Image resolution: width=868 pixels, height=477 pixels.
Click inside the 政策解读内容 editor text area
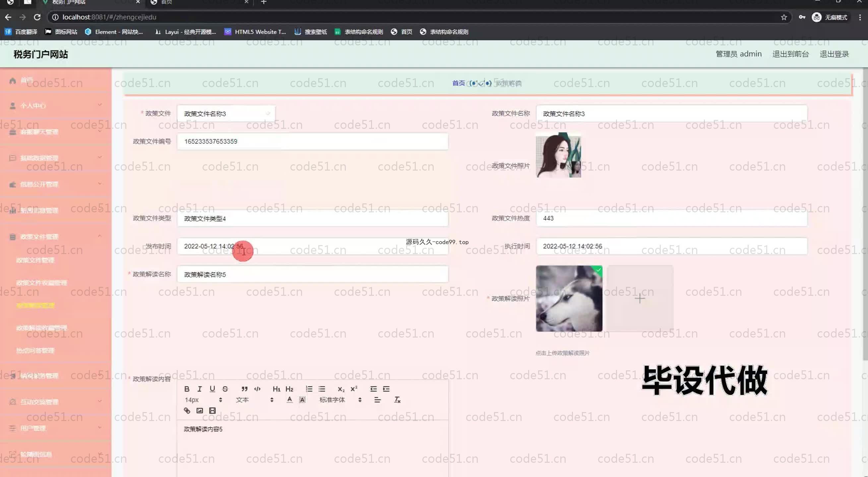(x=312, y=448)
